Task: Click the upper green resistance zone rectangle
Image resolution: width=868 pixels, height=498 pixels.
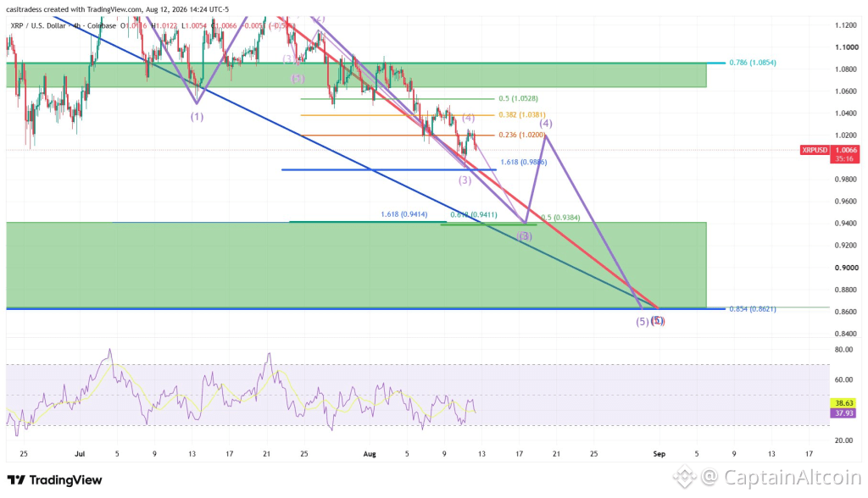Action: (x=357, y=75)
